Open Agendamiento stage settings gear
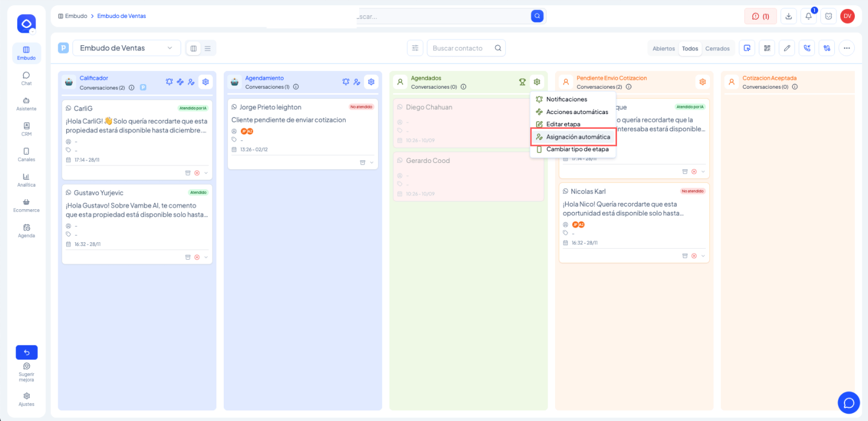The height and width of the screenshot is (421, 868). [371, 82]
